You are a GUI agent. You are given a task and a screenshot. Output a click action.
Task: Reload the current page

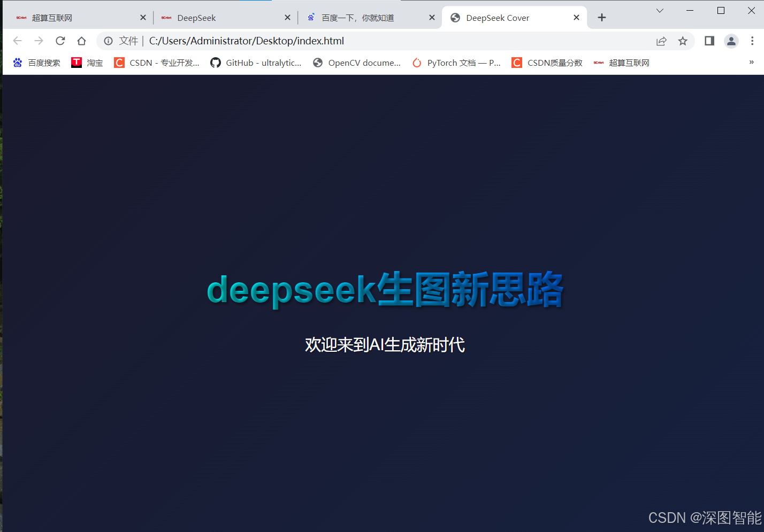[x=60, y=41]
